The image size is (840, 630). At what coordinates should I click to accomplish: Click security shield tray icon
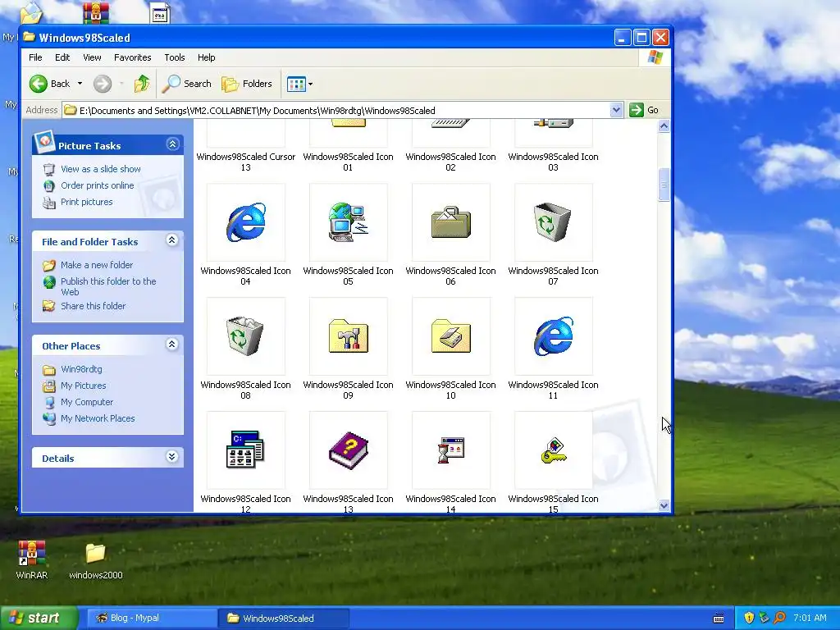(x=749, y=618)
